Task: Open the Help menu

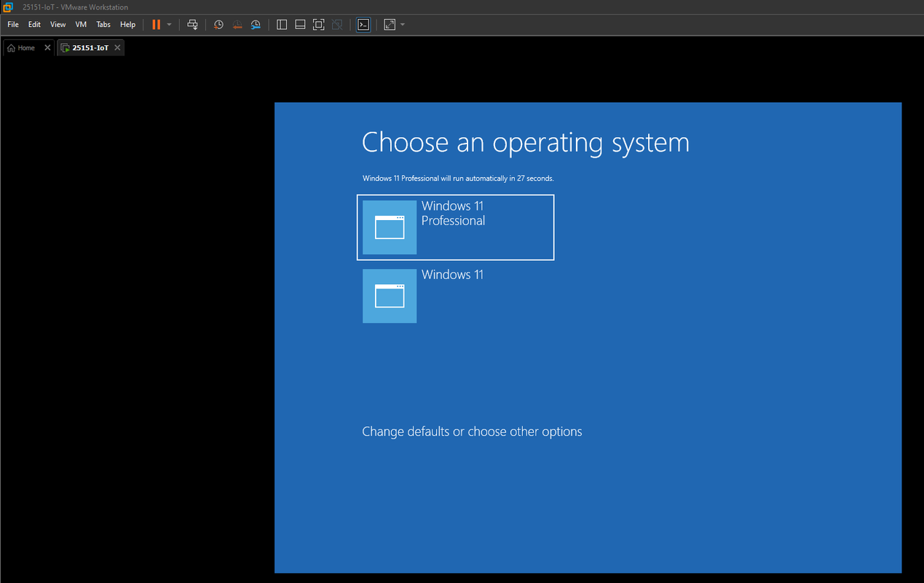Action: click(128, 24)
